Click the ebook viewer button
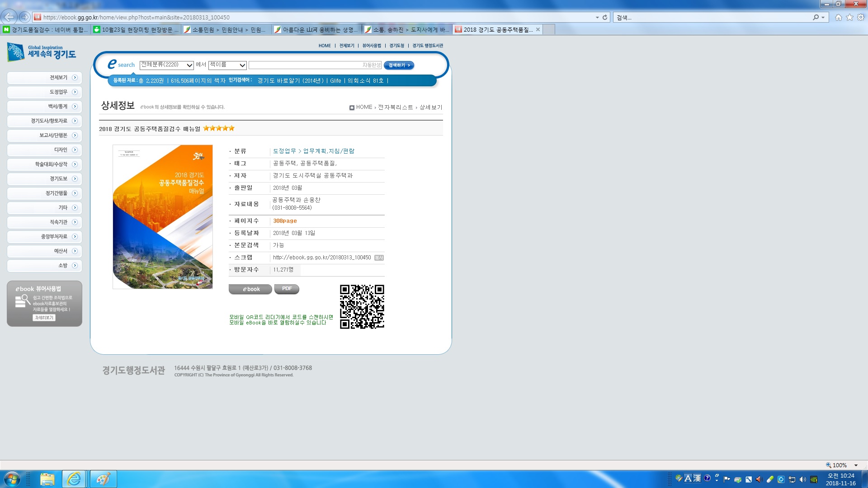The width and height of the screenshot is (868, 488). click(x=250, y=289)
